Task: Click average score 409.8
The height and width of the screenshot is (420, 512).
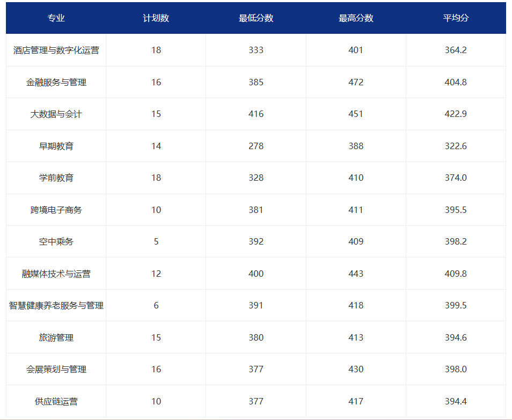Action: pos(456,274)
